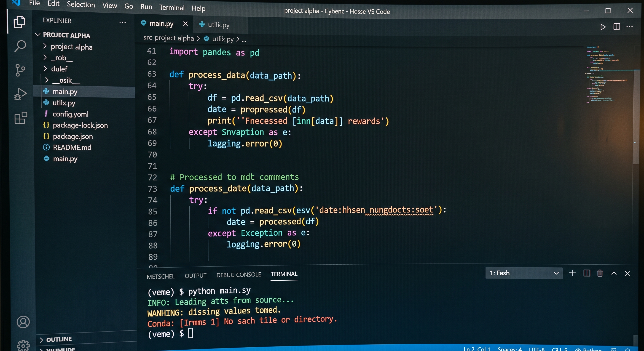Open the View menu
Image resolution: width=644 pixels, height=351 pixels.
pyautogui.click(x=110, y=5)
